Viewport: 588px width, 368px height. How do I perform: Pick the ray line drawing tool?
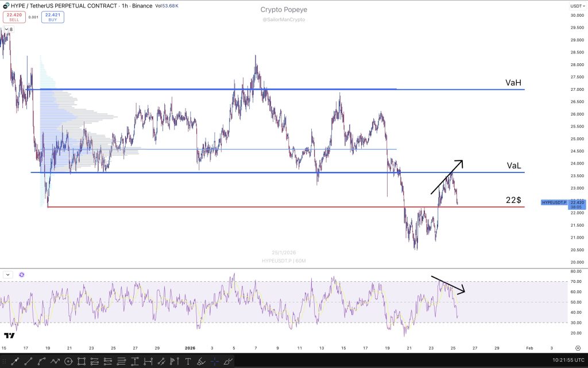(x=28, y=361)
